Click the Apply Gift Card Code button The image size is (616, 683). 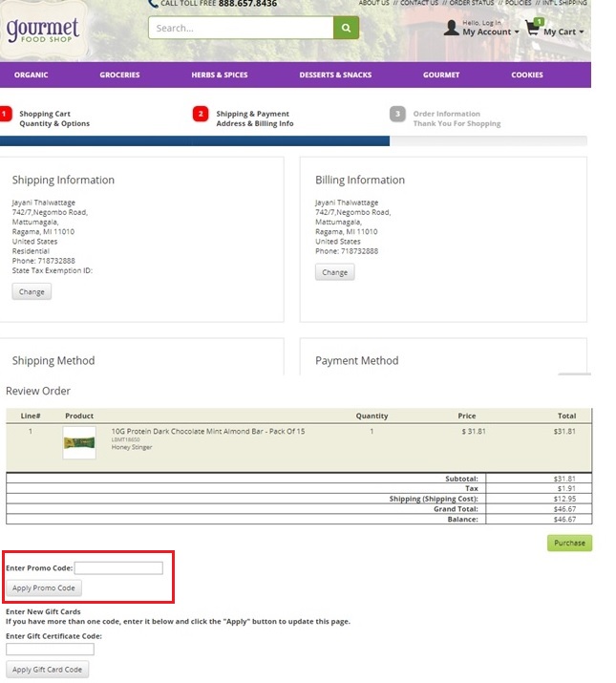47,670
